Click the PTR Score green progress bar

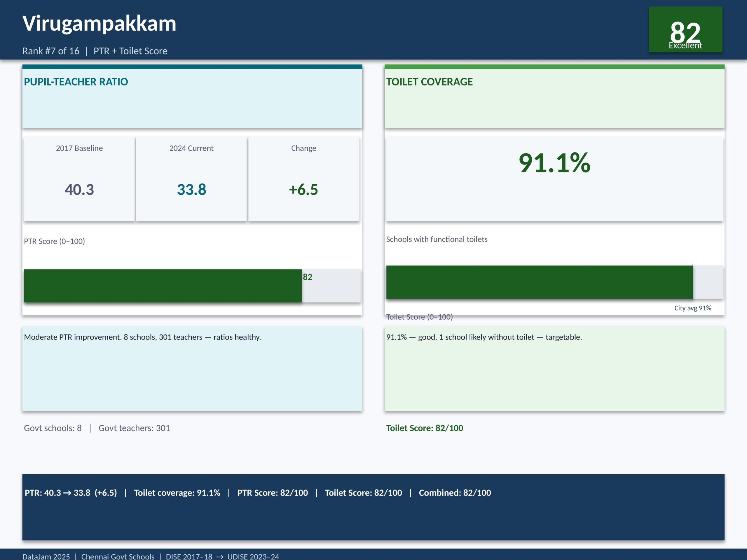pyautogui.click(x=163, y=286)
